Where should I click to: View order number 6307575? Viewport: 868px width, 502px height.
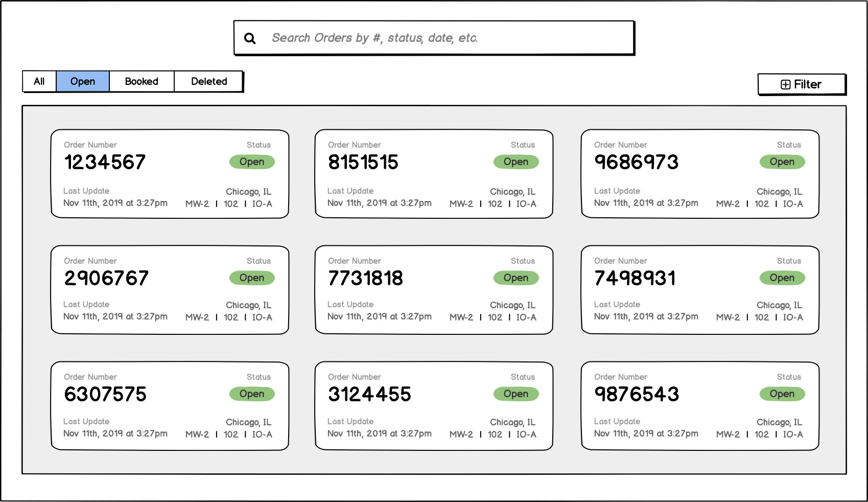point(105,395)
